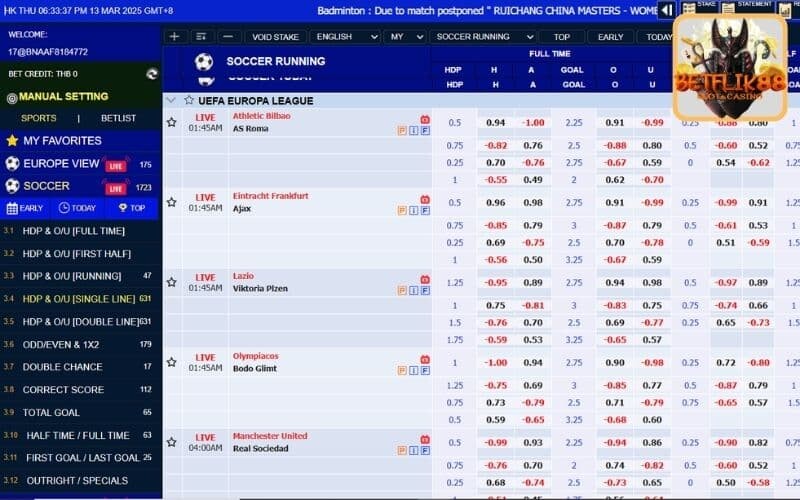Open HDP & O/U [Single Line] menu

click(81, 299)
